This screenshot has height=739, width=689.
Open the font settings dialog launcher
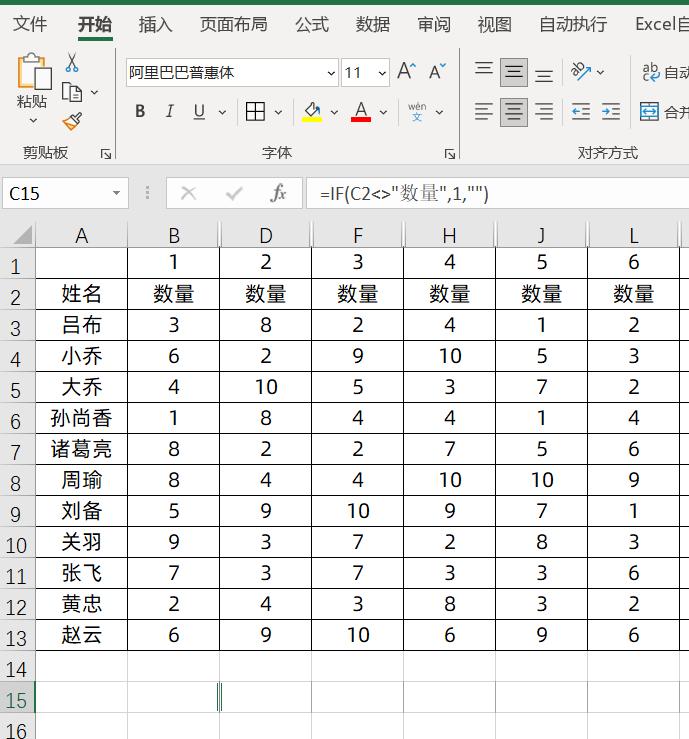tap(450, 154)
